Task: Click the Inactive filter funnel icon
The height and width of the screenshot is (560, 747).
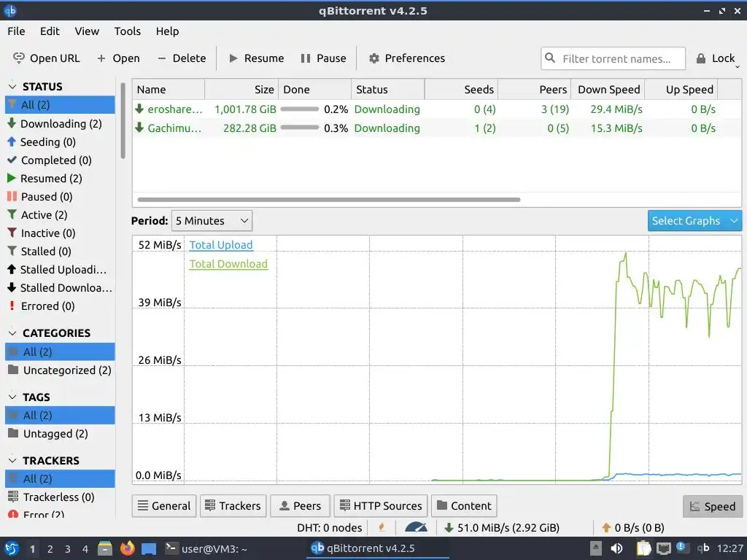Action: coord(12,233)
